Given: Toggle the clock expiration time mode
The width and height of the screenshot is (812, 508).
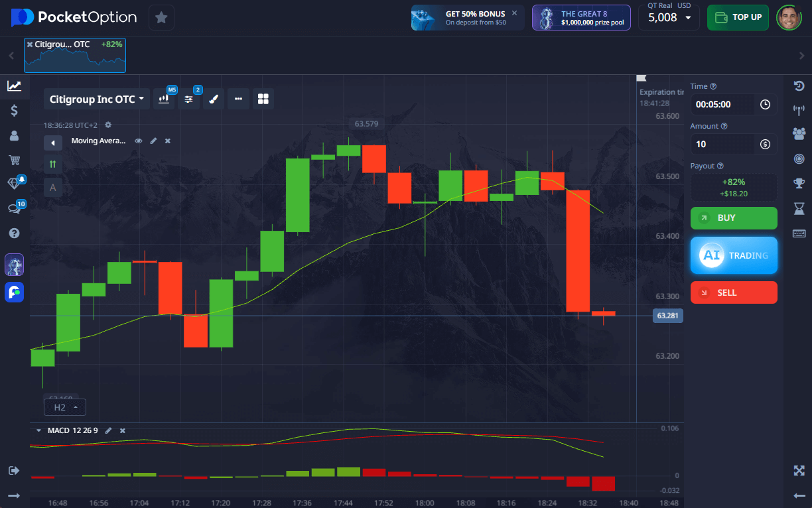Looking at the screenshot, I should [765, 104].
